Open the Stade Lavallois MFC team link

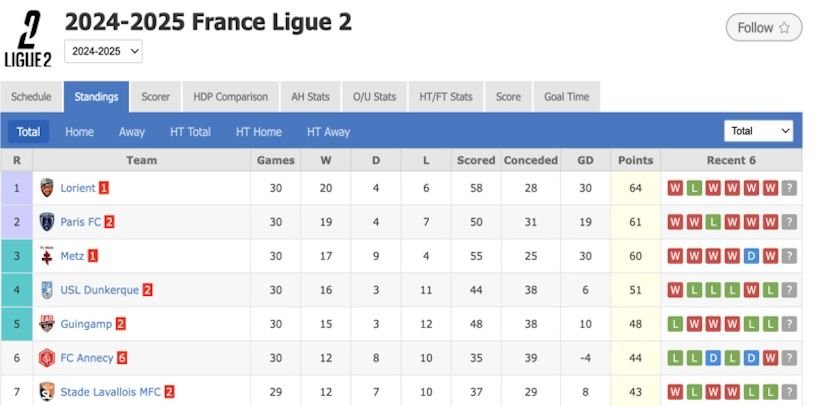(x=110, y=392)
